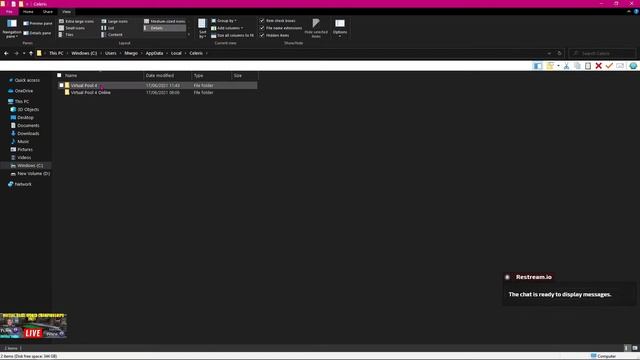Click Local in the address bar path
The image size is (640, 360).
pyautogui.click(x=176, y=53)
